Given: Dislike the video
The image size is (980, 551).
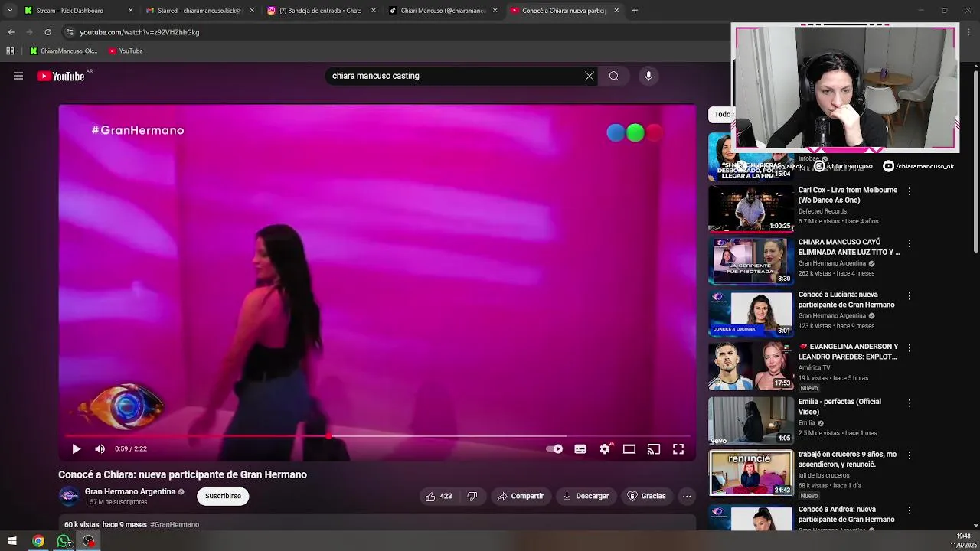Looking at the screenshot, I should [x=472, y=496].
